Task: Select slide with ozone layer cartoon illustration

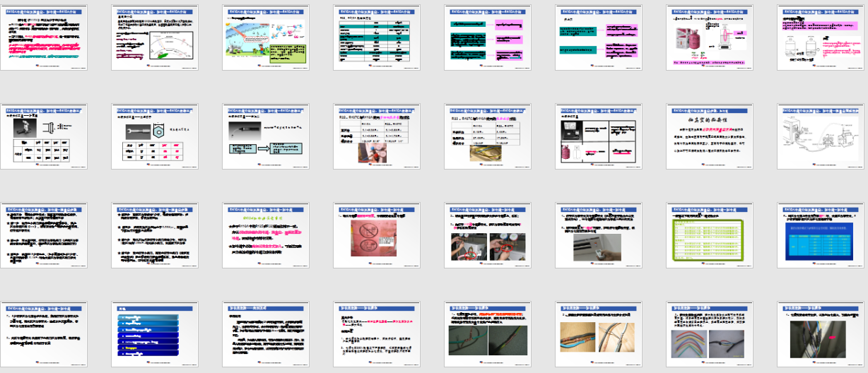Action: point(265,40)
